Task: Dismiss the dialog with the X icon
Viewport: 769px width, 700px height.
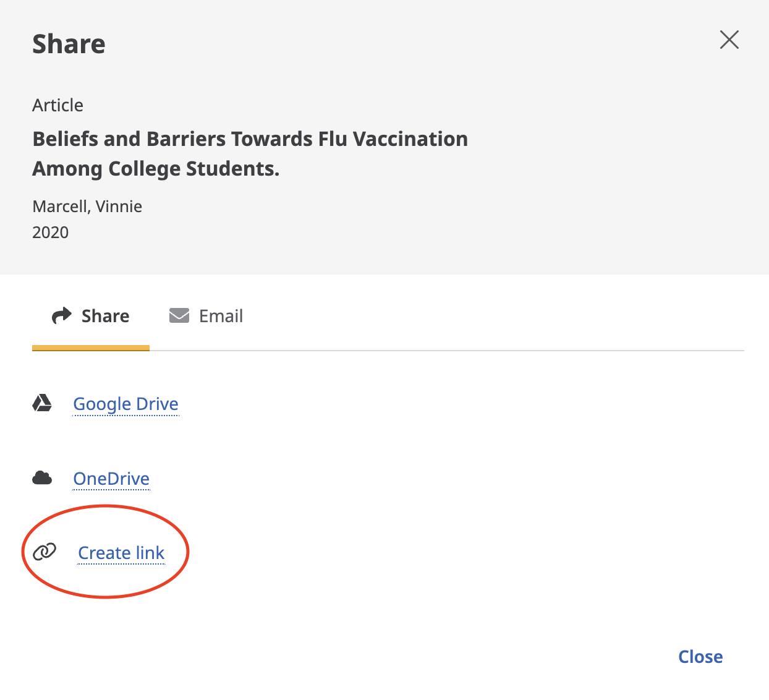Action: pyautogui.click(x=729, y=40)
